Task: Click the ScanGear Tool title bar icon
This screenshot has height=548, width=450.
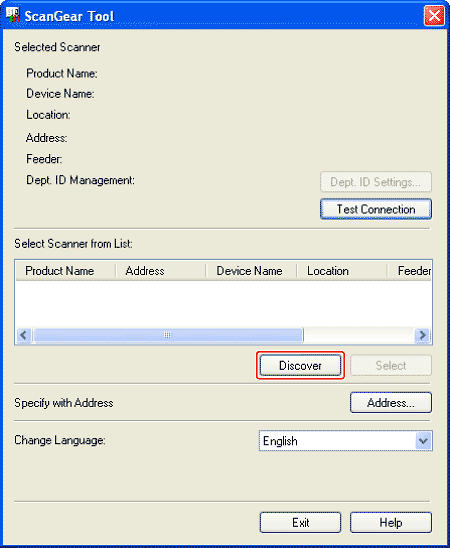Action: 13,15
